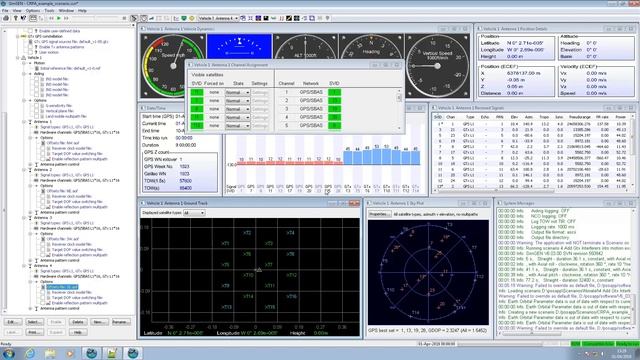Click the vehicle icon beside Vehicle 1
This screenshot has width=640, height=360.
24,58
